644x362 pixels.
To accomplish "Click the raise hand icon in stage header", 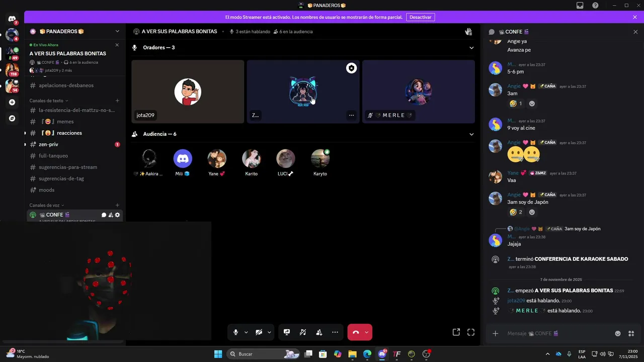I will coord(468,32).
